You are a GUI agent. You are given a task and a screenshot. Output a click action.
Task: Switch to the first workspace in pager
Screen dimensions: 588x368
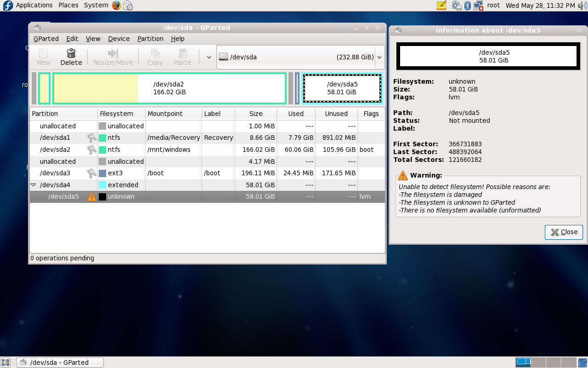coord(523,362)
